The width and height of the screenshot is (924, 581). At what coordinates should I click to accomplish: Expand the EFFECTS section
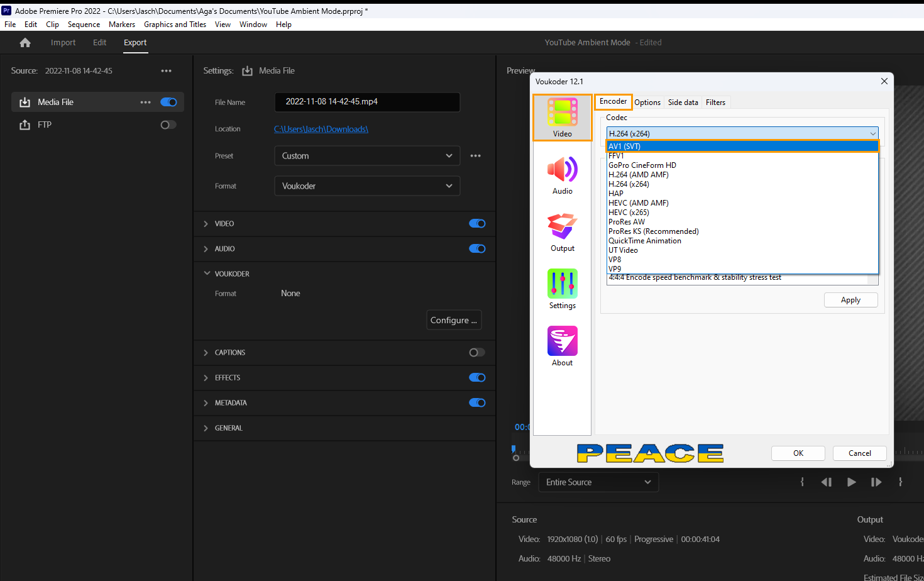tap(206, 378)
